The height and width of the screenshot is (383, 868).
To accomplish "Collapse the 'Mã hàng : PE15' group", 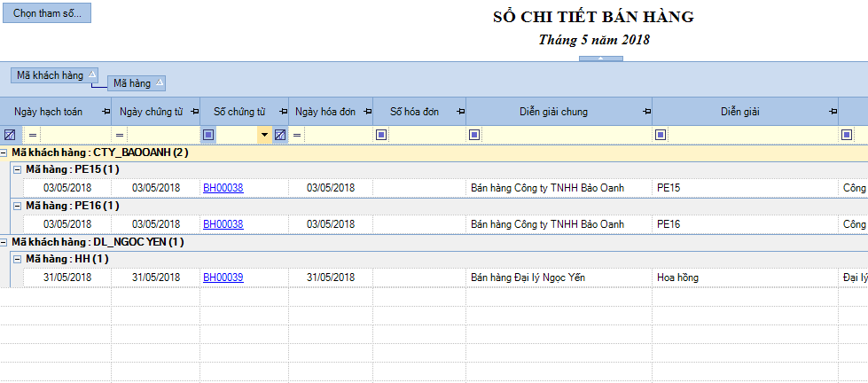I will (x=18, y=169).
